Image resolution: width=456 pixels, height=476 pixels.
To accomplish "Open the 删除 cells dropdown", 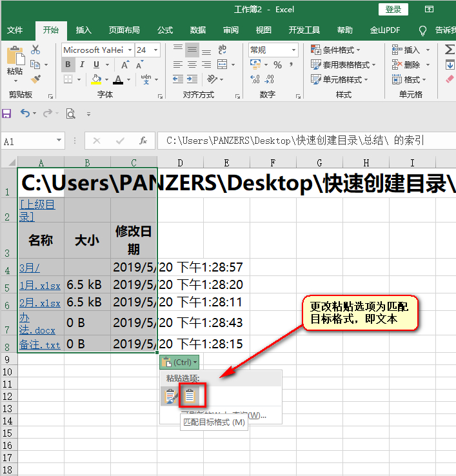I will [x=428, y=64].
